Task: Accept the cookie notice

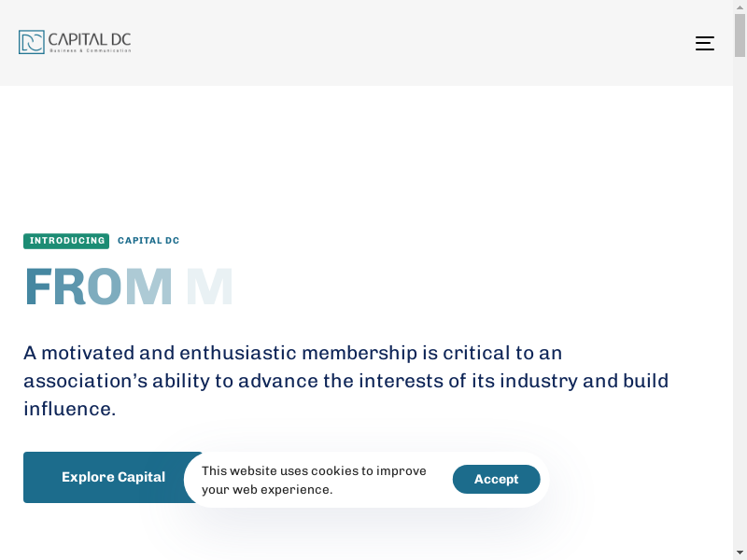Action: pos(496,479)
